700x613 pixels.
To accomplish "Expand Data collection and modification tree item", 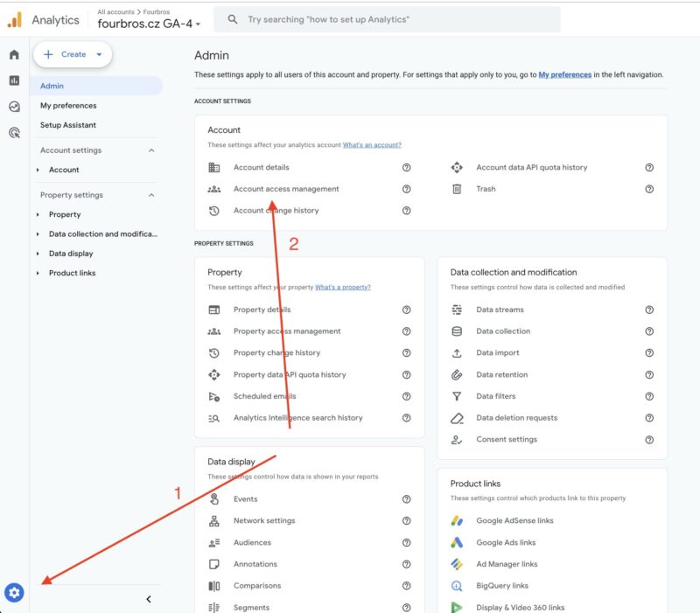I will [x=38, y=234].
